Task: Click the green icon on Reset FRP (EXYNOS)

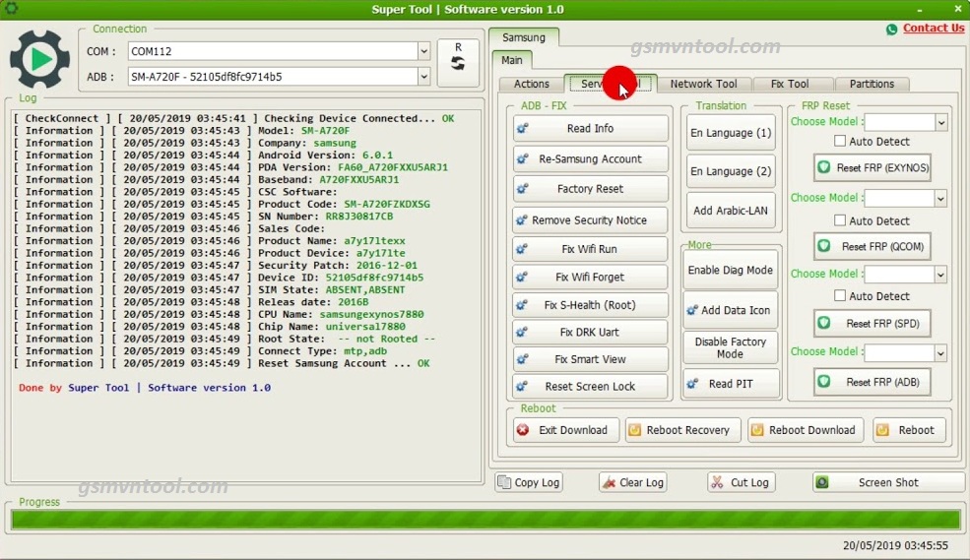Action: (824, 167)
